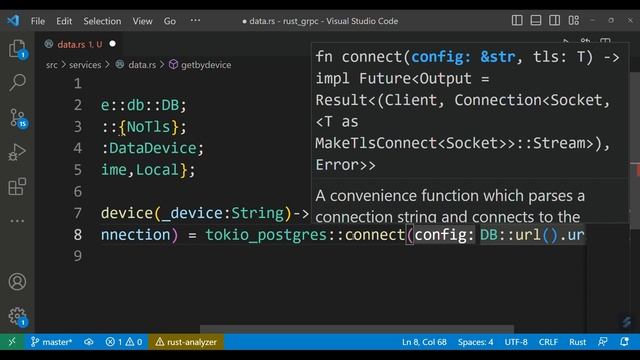This screenshot has width=640, height=360.
Task: Select the data.rs editor tab
Action: [80, 44]
